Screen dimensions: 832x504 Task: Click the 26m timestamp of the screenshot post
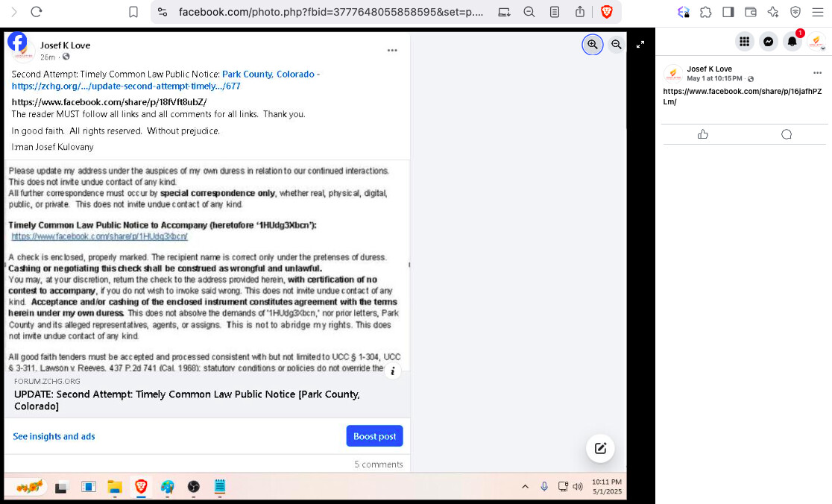[48, 57]
